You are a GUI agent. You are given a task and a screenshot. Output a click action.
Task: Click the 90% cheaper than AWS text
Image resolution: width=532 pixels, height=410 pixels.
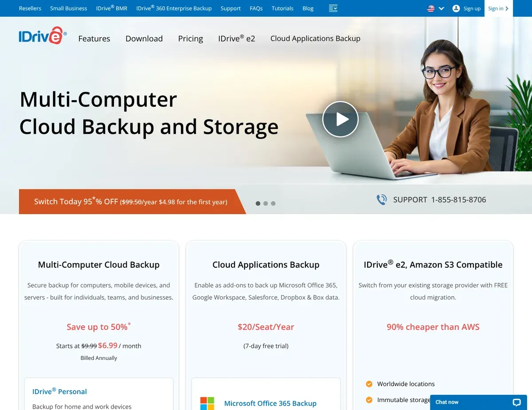tap(433, 327)
